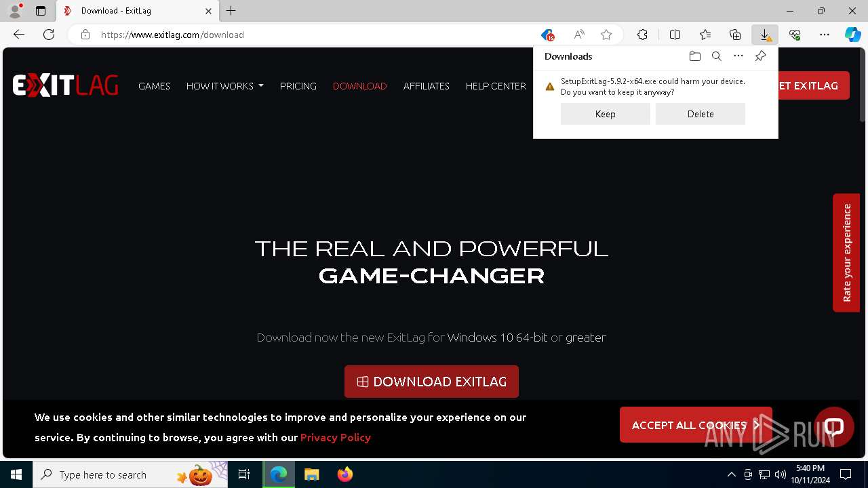Select the Download - ExitLag tab

(x=136, y=11)
